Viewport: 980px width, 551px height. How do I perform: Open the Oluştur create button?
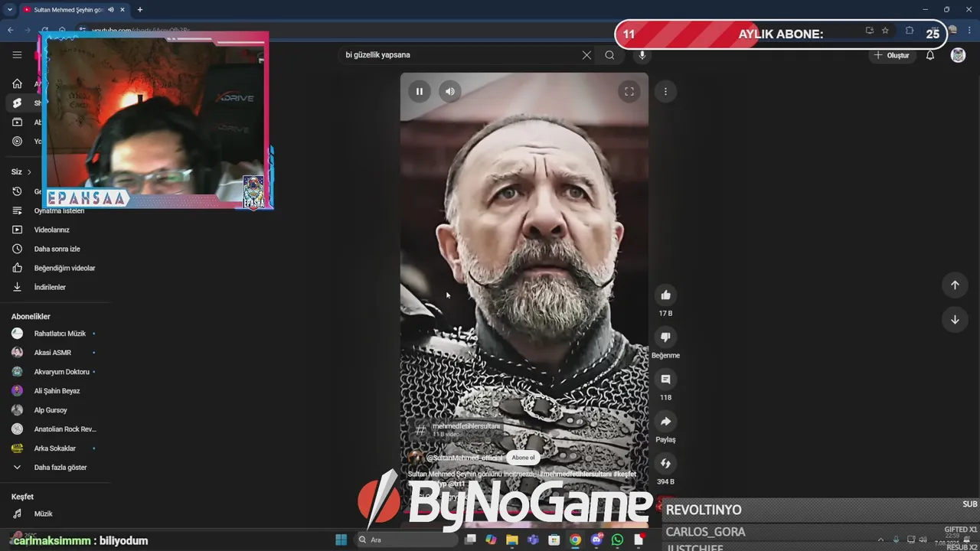[x=892, y=55]
